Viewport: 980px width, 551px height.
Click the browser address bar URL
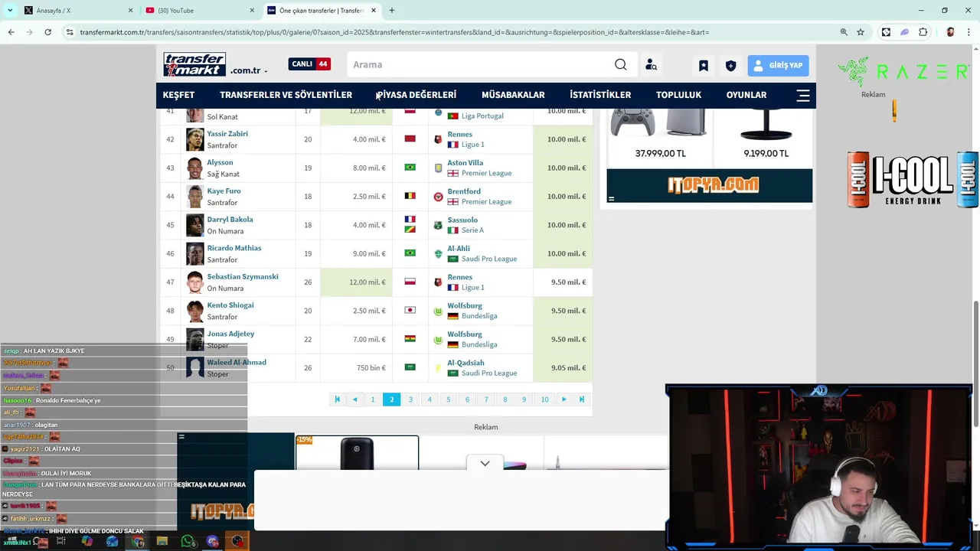(x=394, y=32)
